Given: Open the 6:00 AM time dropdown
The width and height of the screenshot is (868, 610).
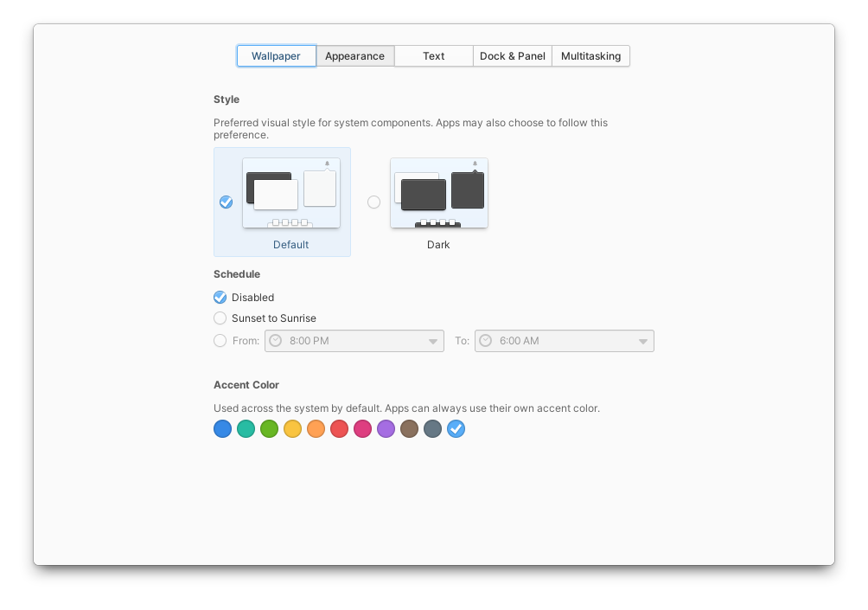Looking at the screenshot, I should pos(564,340).
